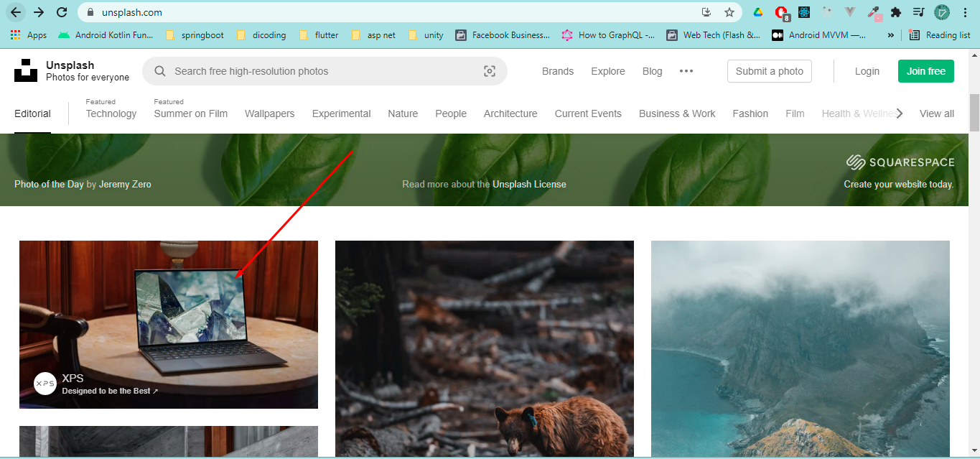The image size is (980, 459).
Task: Reload the Unsplash page
Action: pos(62,12)
